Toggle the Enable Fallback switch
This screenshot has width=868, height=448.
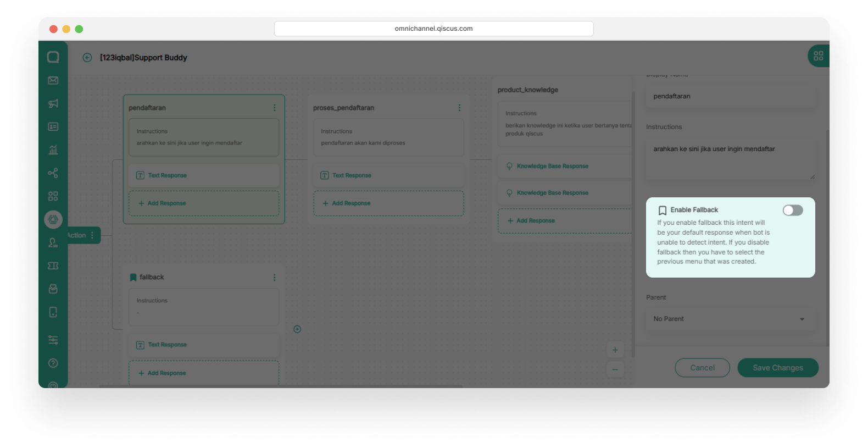[793, 211]
